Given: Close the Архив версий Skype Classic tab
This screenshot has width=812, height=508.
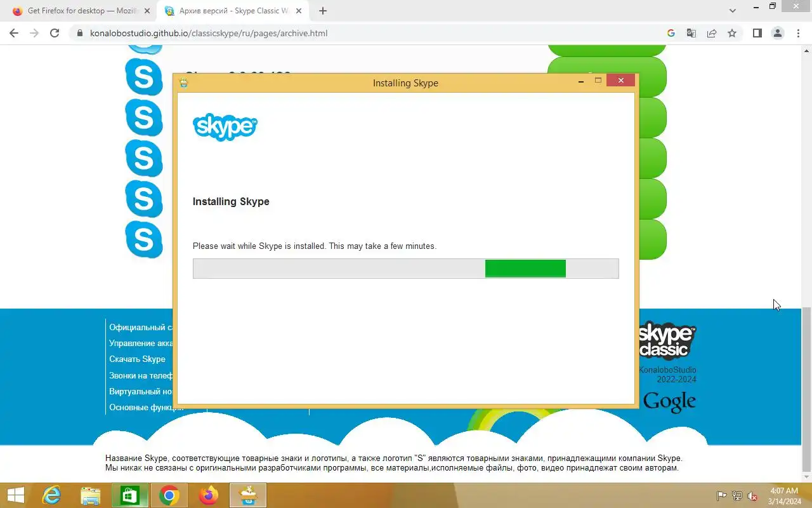Looking at the screenshot, I should click(x=299, y=11).
